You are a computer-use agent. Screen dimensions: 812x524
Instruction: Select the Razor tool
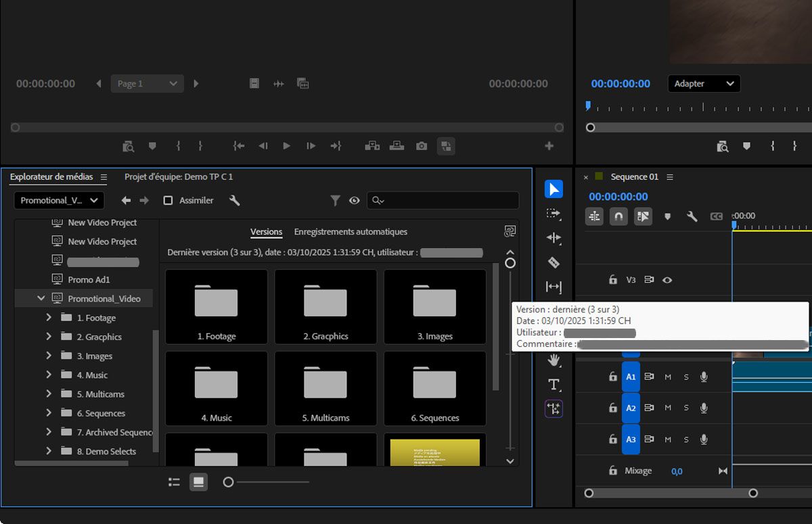(x=554, y=262)
